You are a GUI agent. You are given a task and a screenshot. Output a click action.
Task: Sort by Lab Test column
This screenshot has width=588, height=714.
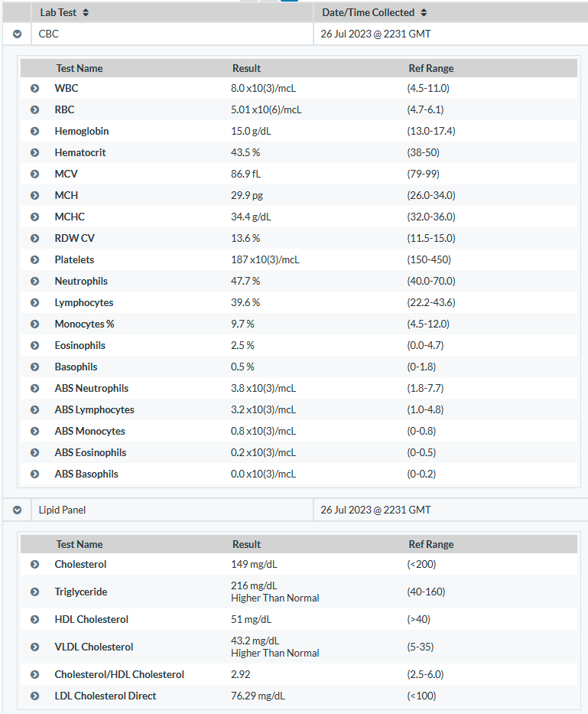(x=64, y=13)
